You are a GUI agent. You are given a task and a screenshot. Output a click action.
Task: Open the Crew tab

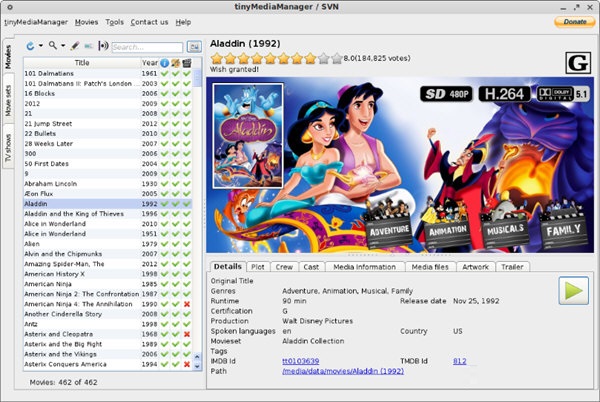click(284, 267)
